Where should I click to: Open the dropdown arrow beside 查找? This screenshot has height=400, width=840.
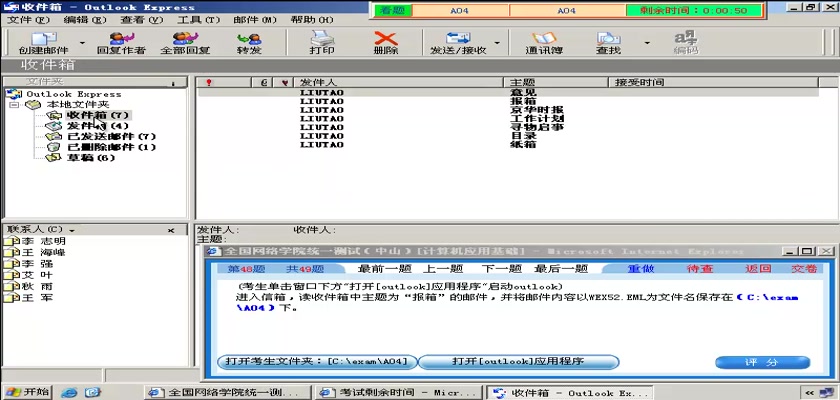coord(647,43)
